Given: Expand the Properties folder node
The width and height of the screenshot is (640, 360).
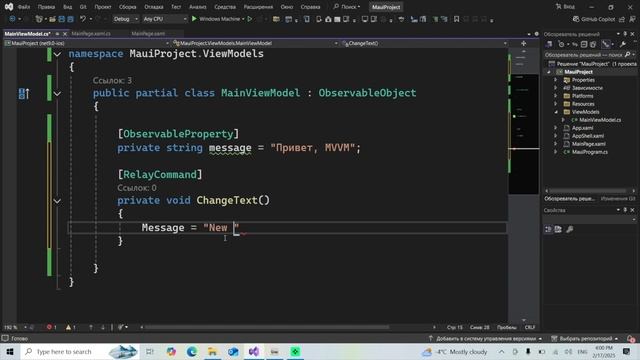Looking at the screenshot, I should 556,80.
